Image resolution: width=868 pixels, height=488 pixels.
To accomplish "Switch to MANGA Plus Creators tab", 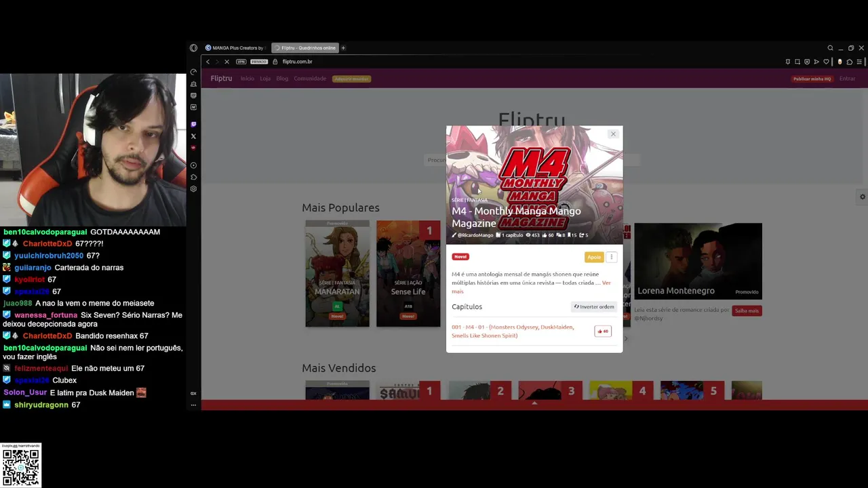I will 235,48.
